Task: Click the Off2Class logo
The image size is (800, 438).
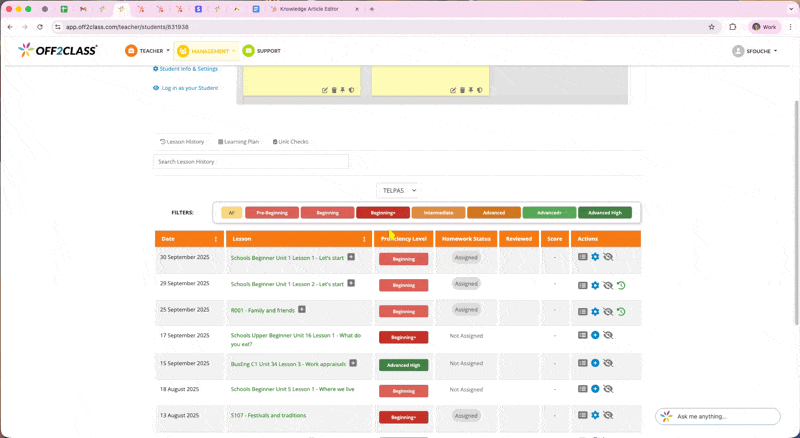Action: tap(58, 50)
